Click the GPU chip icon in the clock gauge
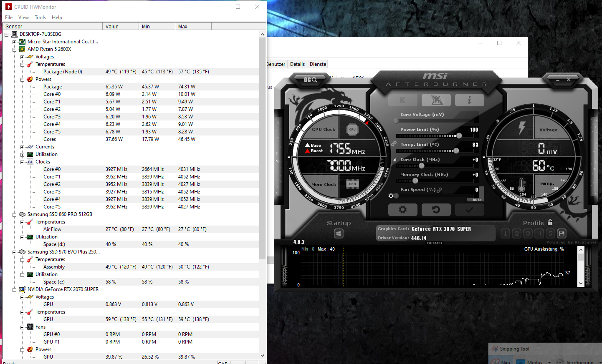The image size is (602, 364). 352,129
